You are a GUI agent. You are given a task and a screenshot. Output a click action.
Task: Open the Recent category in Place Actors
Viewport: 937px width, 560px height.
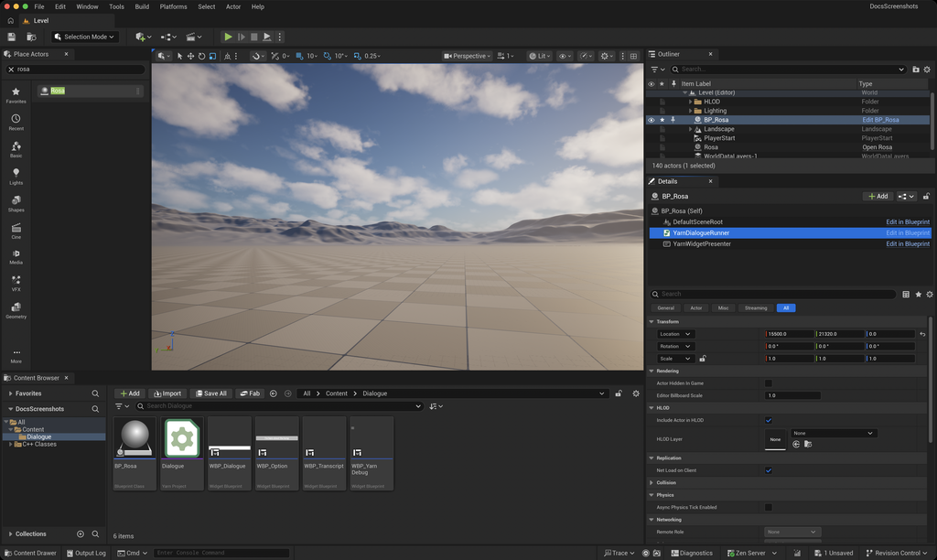tap(16, 122)
